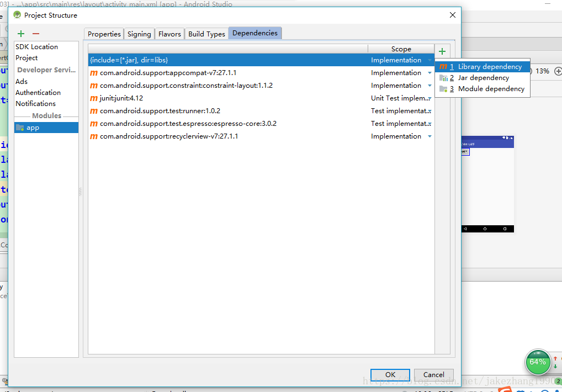Open scope dropdown for constraint-layout
Image resolution: width=562 pixels, height=392 pixels.
[430, 86]
